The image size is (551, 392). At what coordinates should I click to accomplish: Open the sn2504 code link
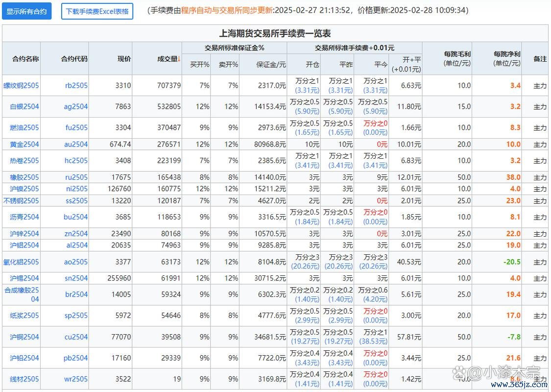point(76,278)
